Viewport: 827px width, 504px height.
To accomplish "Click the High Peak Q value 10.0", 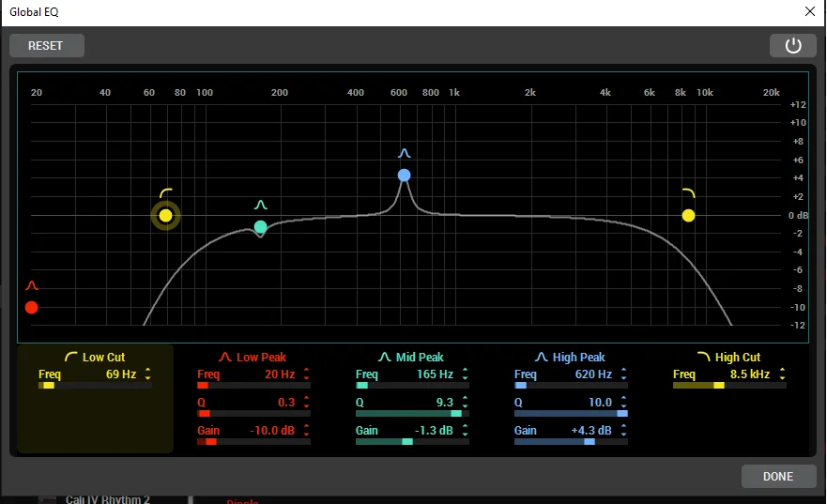I will 600,403.
